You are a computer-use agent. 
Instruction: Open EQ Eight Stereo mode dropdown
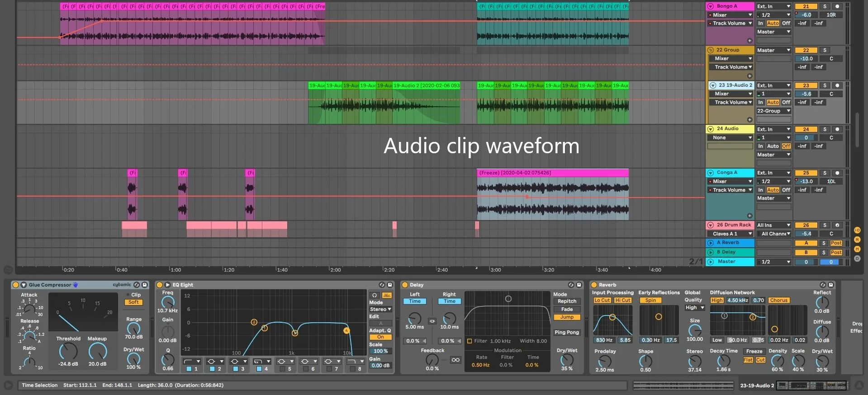[380, 310]
